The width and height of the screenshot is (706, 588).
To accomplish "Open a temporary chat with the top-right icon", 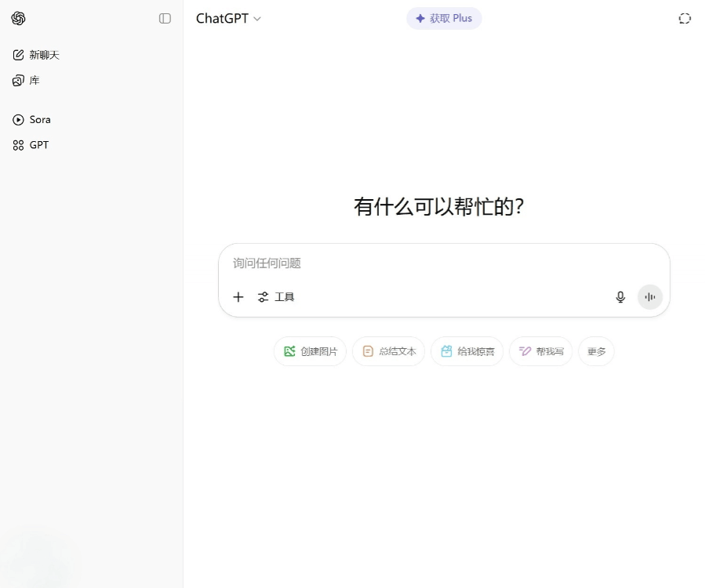I will [x=685, y=18].
